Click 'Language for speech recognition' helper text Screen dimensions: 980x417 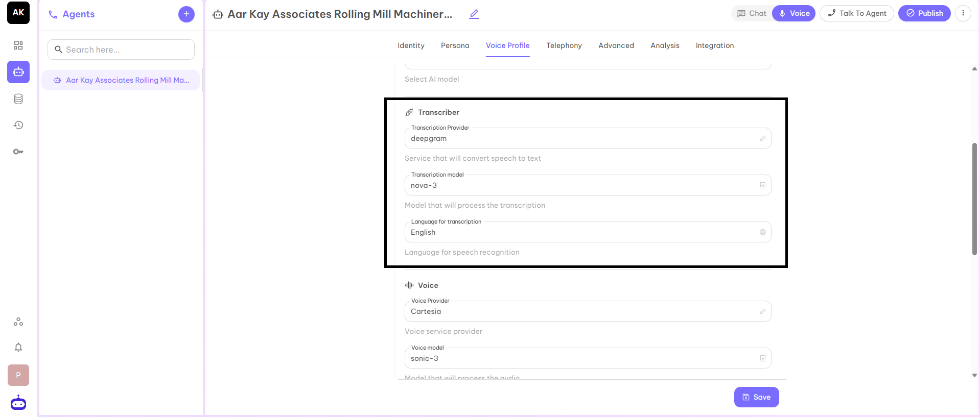(462, 252)
